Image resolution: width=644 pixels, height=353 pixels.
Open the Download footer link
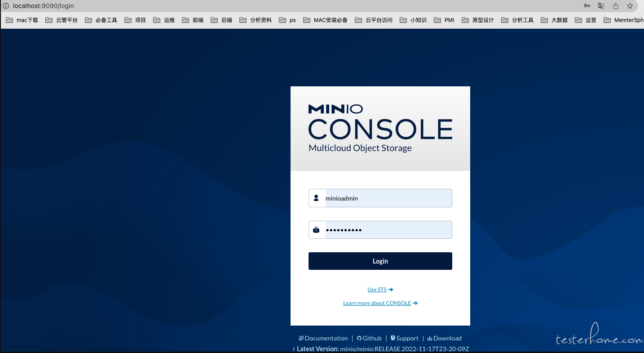444,338
